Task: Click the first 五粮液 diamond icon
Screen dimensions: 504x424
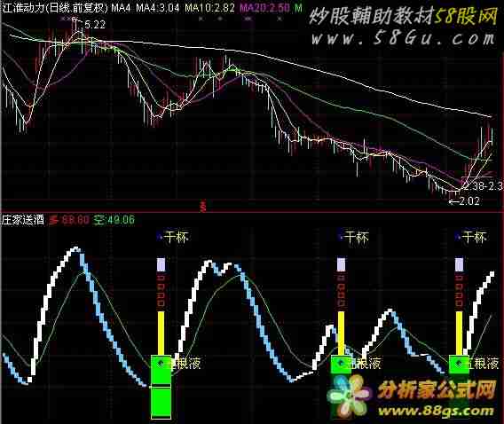Action: (160, 363)
